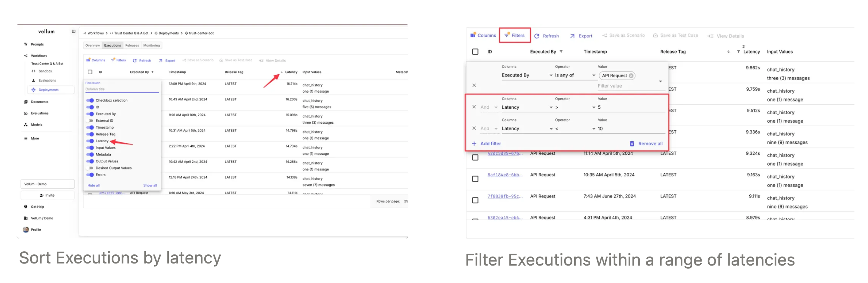This screenshot has height=283, width=868.
Task: Toggle the ID column switch
Action: [90, 107]
